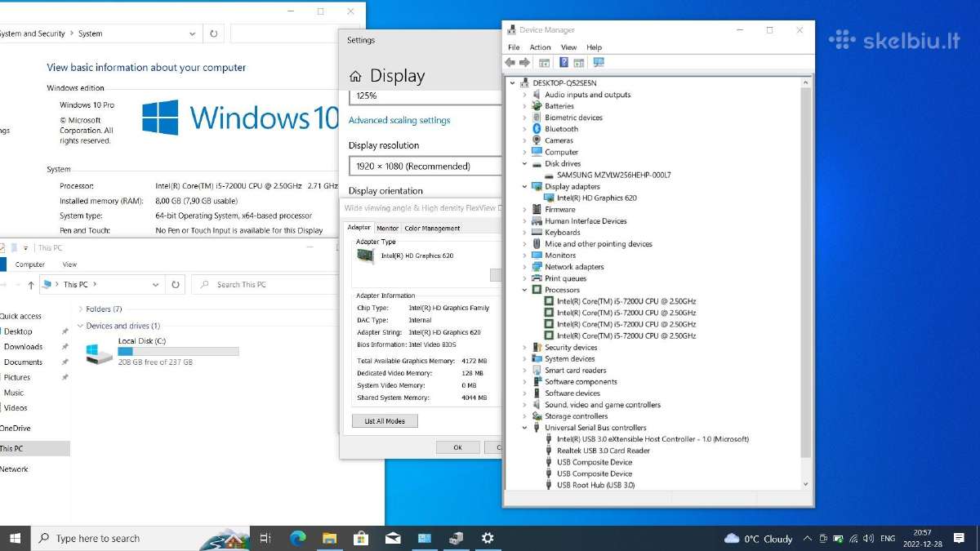
Task: Select SAMSUNG MZVLW256HEHP-000L7 disk drive
Action: pos(613,176)
